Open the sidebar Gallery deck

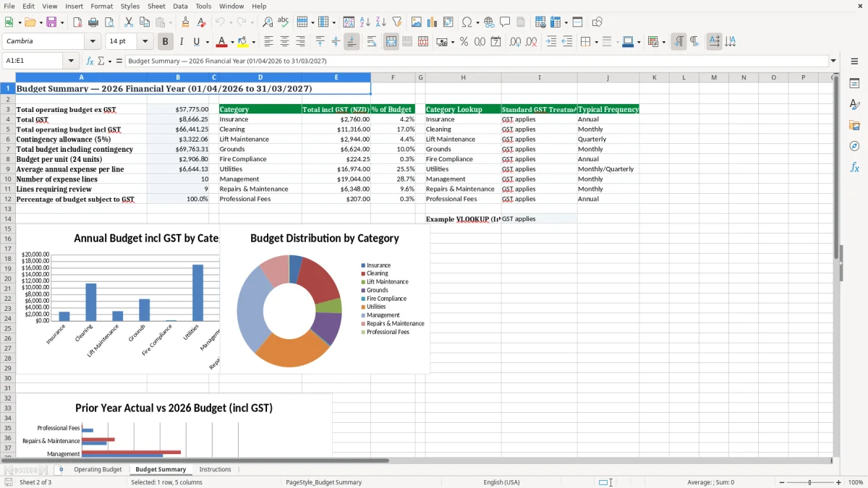854,125
